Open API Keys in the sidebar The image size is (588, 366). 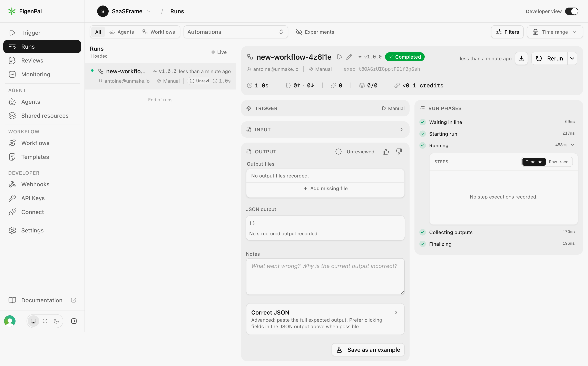coord(42,198)
